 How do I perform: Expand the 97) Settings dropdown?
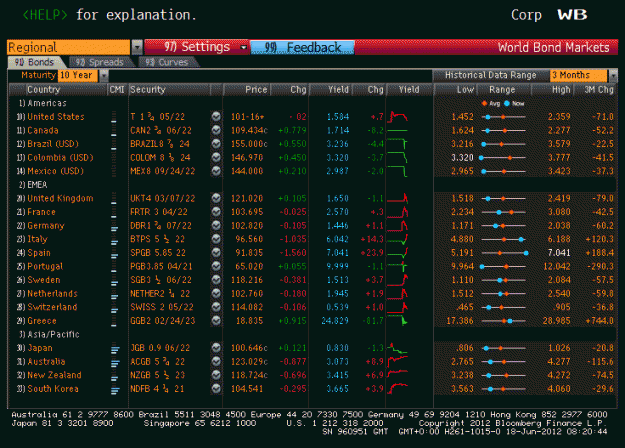[x=243, y=47]
